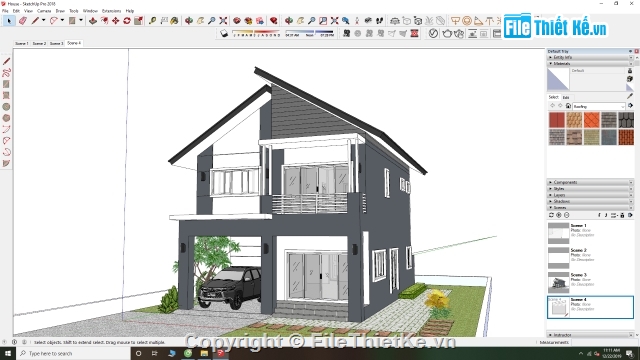Select the Pie tool in left toolbar
This screenshot has height=360, width=640.
[6, 163]
